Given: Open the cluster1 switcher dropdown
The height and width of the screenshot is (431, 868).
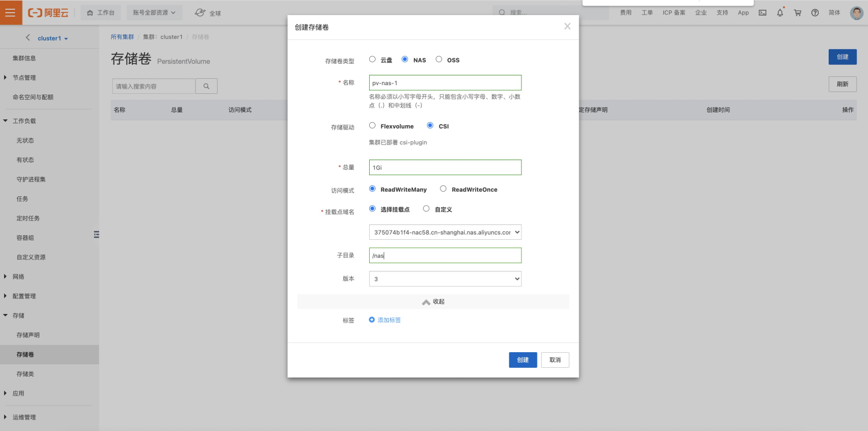Looking at the screenshot, I should pos(53,38).
